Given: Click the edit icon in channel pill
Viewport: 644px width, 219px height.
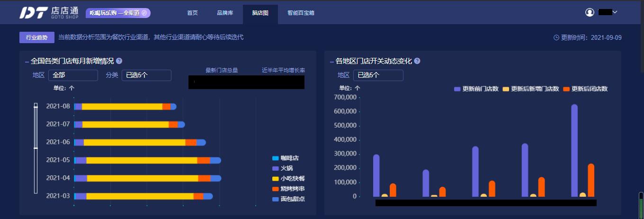Looking at the screenshot, I should point(144,13).
